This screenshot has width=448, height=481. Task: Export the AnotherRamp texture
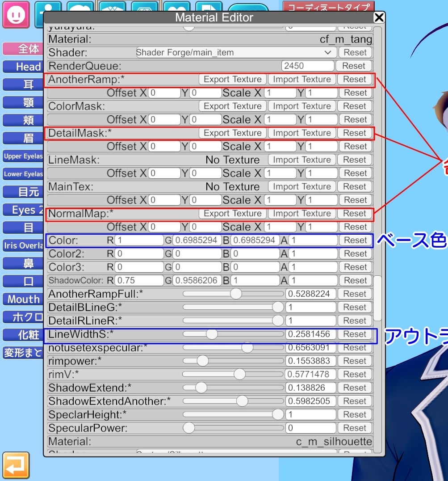pos(233,80)
